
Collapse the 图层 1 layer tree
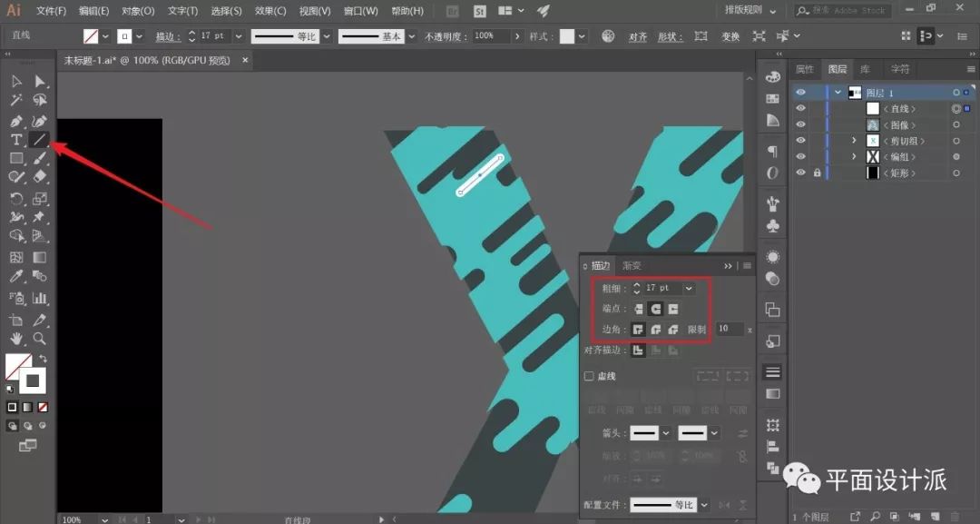pos(838,93)
